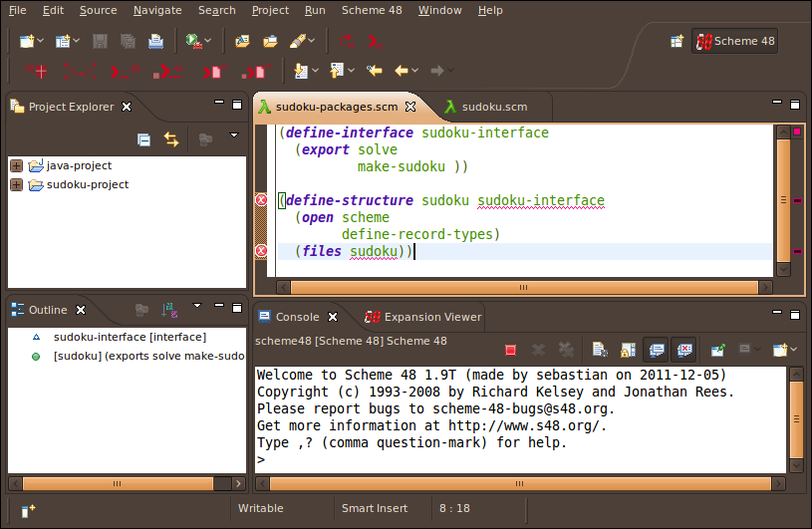812x529 pixels.
Task: Click the 8 : 18 cursor position status
Action: coord(454,508)
